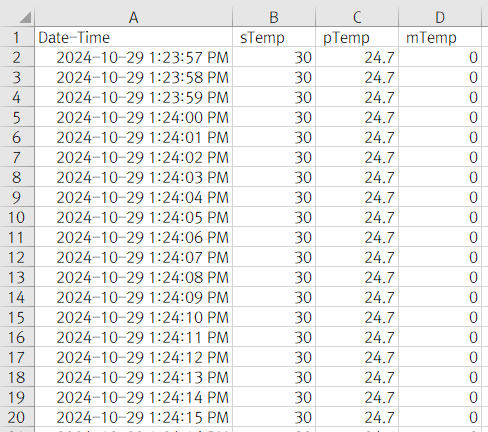488x432 pixels.
Task: Select column C header
Action: tap(357, 17)
